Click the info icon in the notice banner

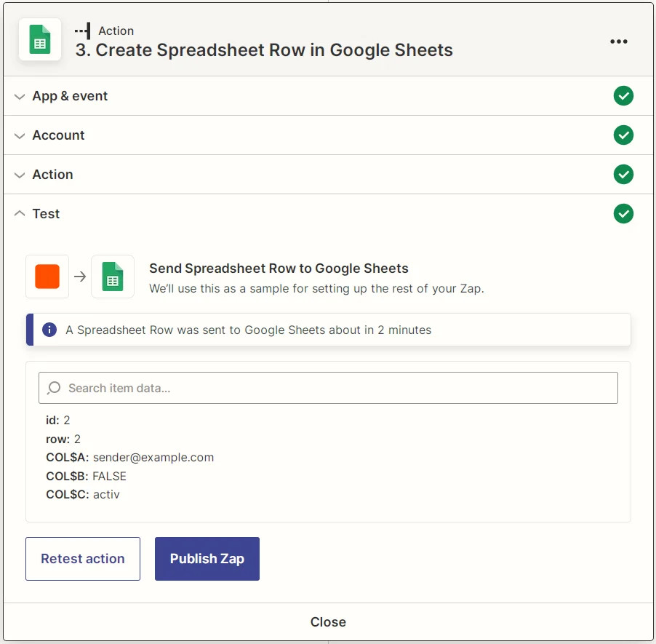pos(49,329)
